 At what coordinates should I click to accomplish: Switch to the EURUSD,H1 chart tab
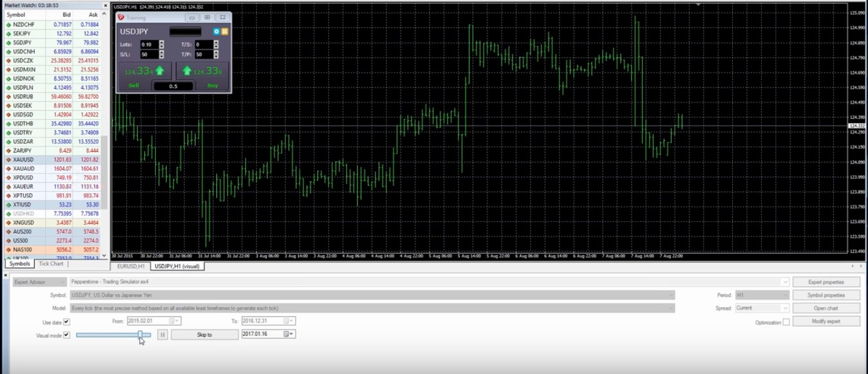pos(131,266)
